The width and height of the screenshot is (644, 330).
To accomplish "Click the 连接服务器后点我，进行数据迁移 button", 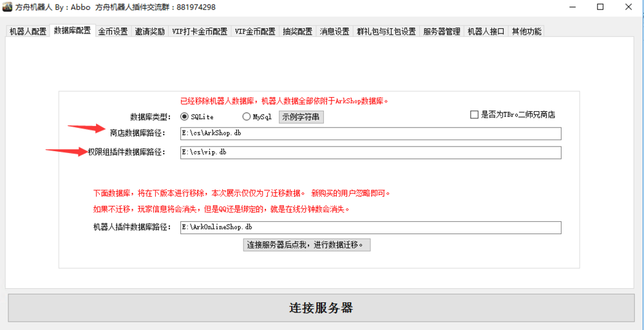I will pos(307,245).
